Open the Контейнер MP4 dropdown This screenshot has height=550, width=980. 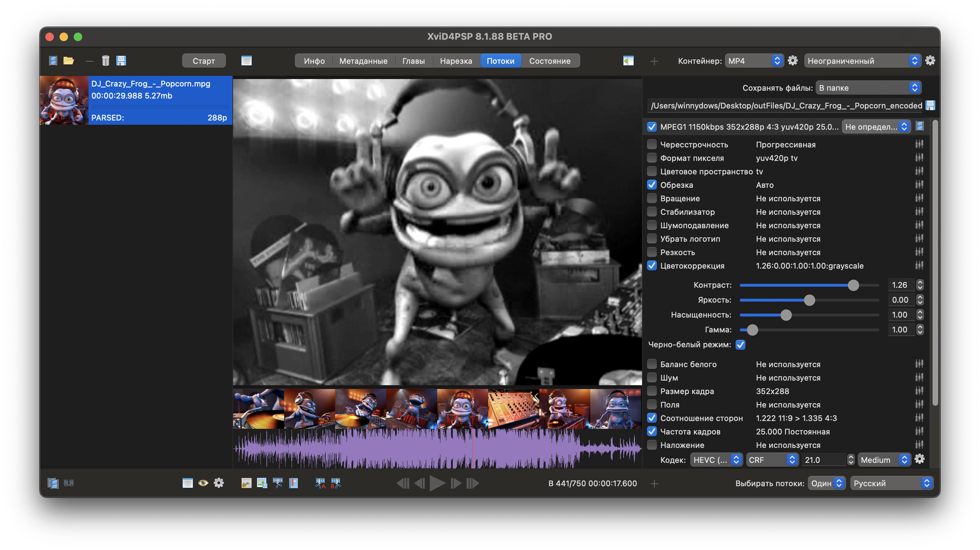(754, 61)
